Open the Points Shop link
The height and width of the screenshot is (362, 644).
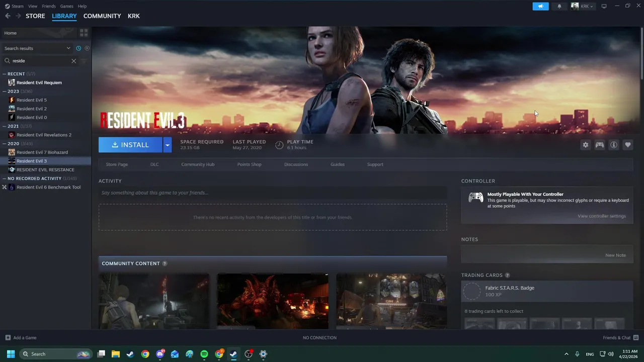pyautogui.click(x=250, y=164)
